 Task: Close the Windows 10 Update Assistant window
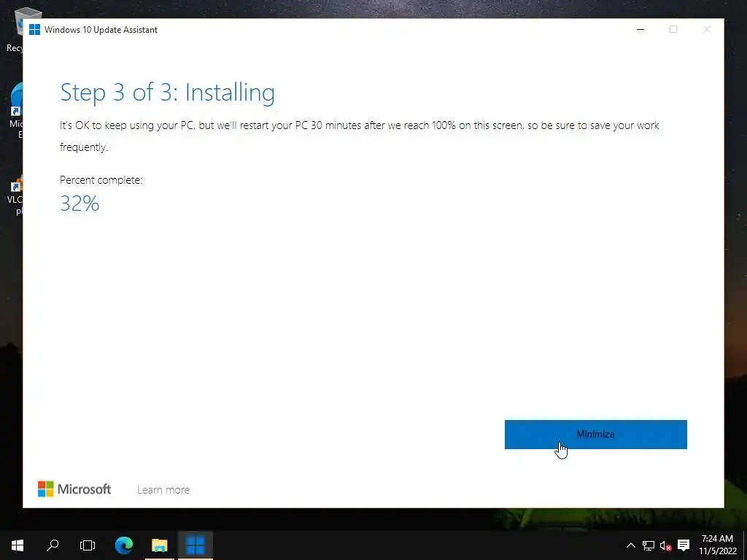[x=707, y=29]
